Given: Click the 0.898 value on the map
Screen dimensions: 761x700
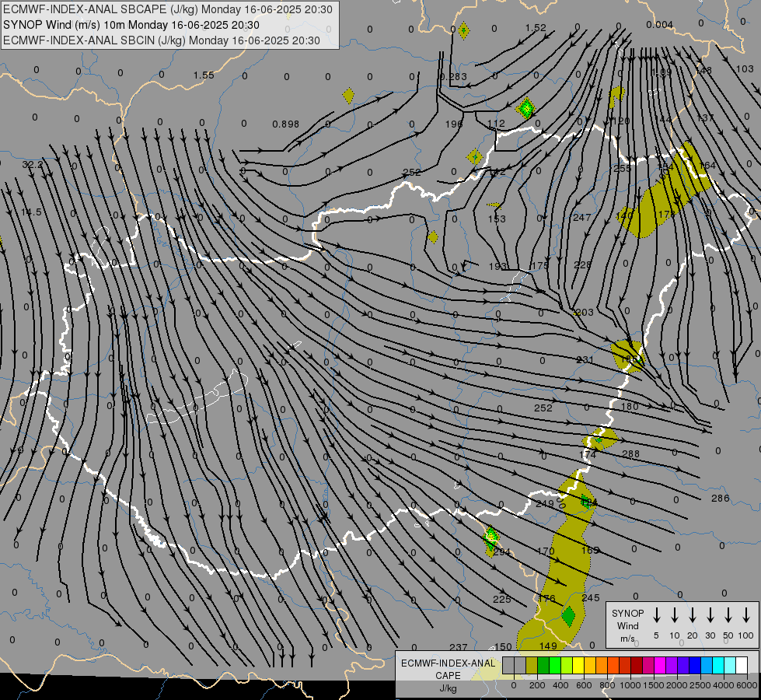Looking at the screenshot, I should 286,124.
